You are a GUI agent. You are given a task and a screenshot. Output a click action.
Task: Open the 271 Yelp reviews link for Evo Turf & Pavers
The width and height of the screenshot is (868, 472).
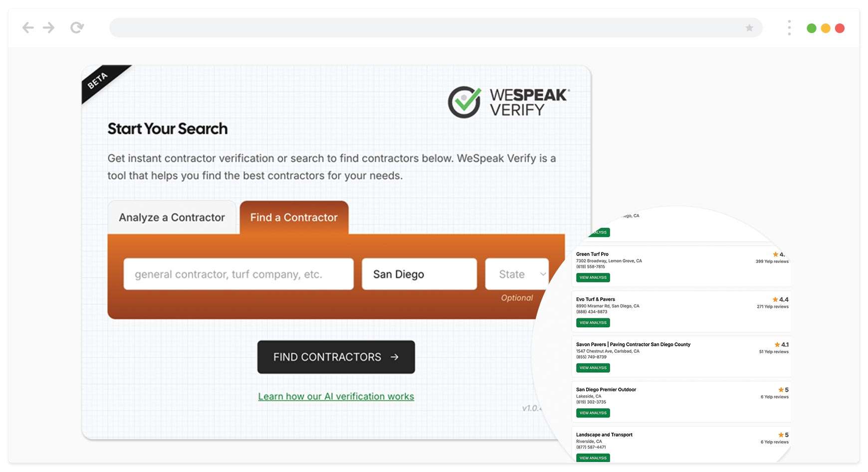773,306
